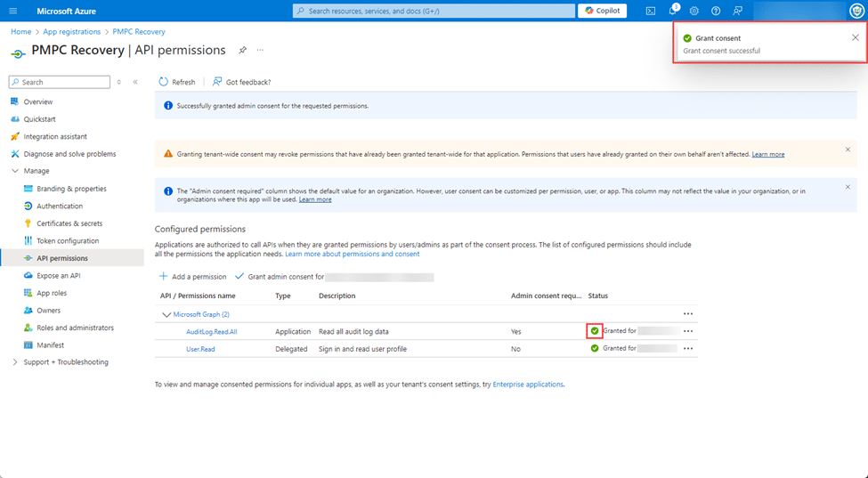Collapse the Microsoft Graph (2) group
The width and height of the screenshot is (868, 478).
tap(166, 314)
